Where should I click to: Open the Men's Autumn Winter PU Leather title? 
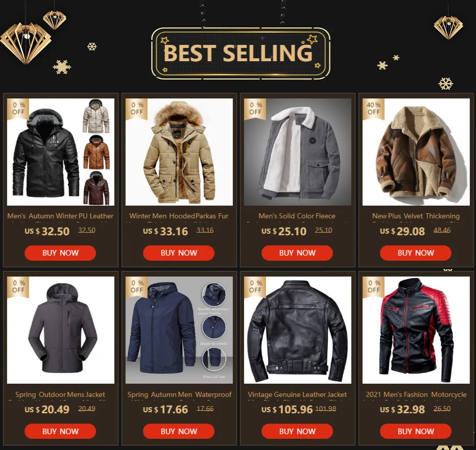pyautogui.click(x=60, y=216)
